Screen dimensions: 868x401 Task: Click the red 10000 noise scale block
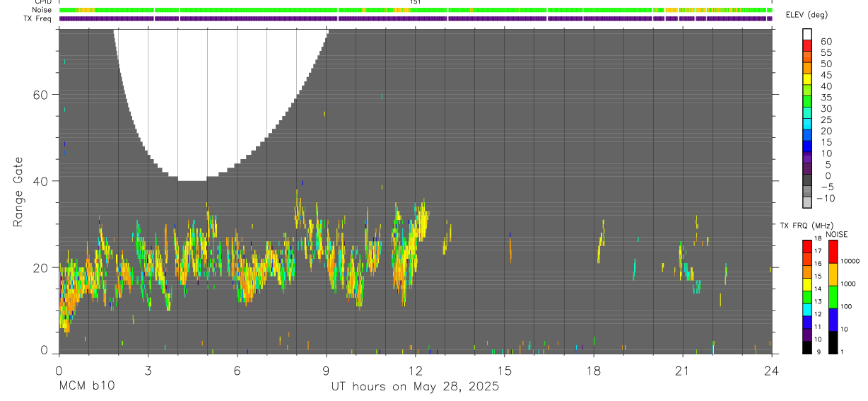coord(833,252)
